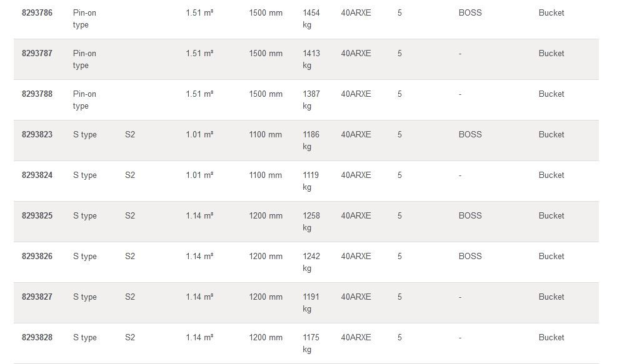622x364 pixels.
Task: Click the 1242 kg weight value
Action: point(311,262)
